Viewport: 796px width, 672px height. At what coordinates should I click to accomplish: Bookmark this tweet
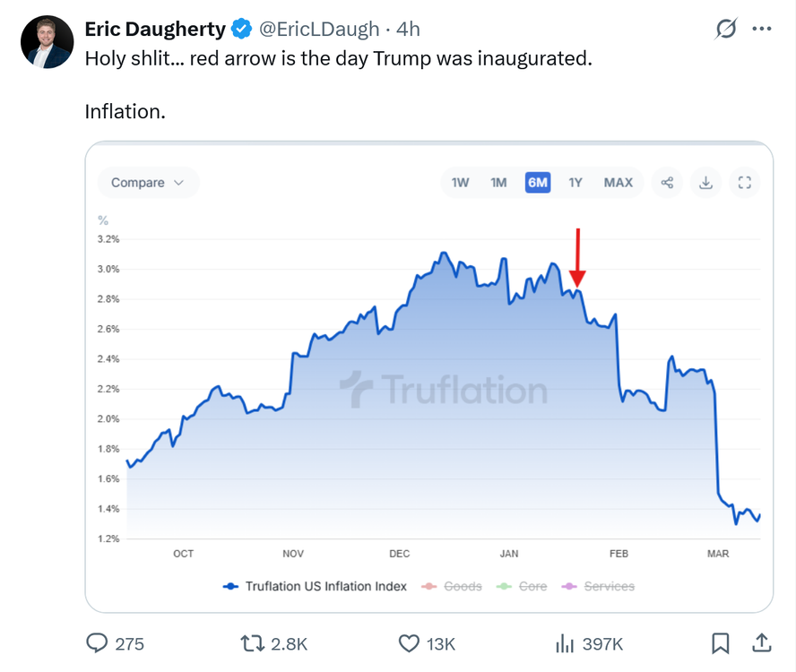720,643
